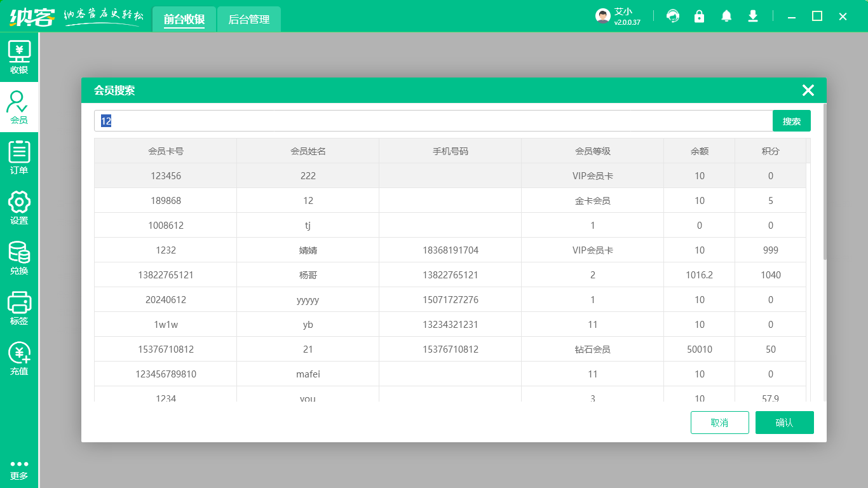Lock the screen with padlock icon
Image resolution: width=868 pixels, height=488 pixels.
pyautogui.click(x=700, y=17)
